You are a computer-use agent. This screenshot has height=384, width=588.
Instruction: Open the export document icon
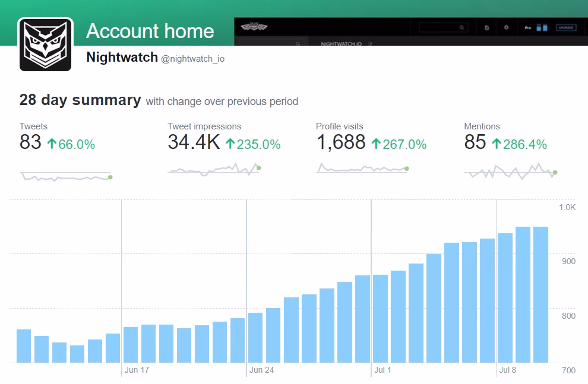(x=486, y=27)
